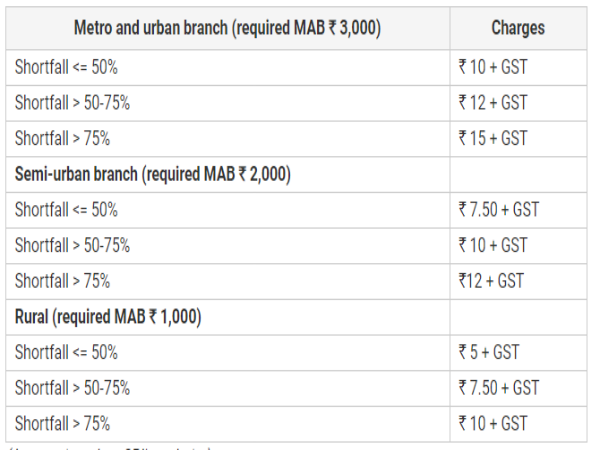Click Rural section's "₹ 7.50 + GST" charge
The image size is (600, 450).
[x=499, y=388]
